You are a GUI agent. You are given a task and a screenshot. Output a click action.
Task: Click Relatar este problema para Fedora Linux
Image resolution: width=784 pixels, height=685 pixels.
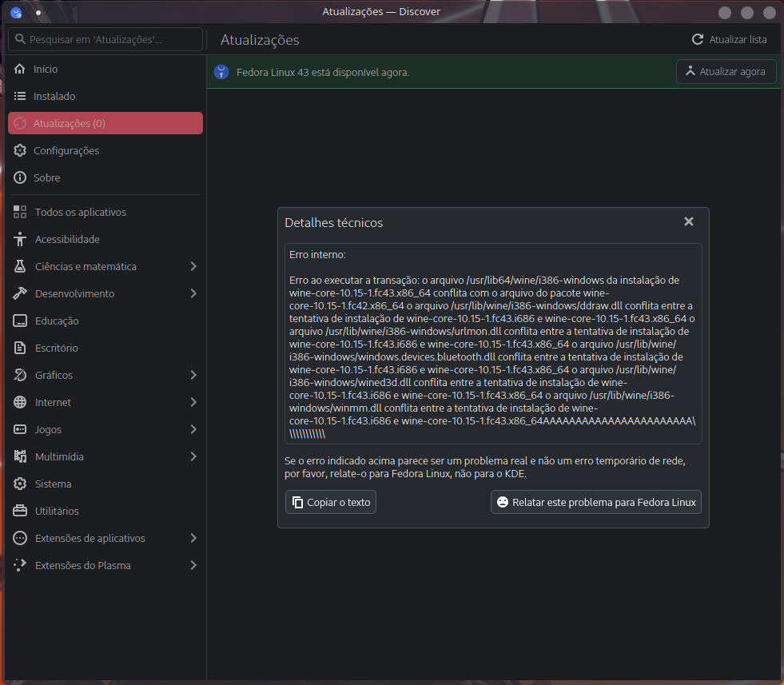coord(595,503)
